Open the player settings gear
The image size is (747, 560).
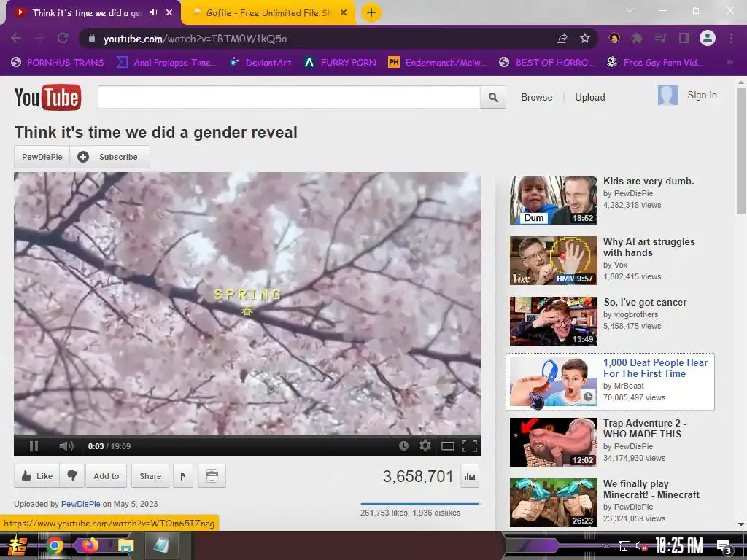coord(425,446)
